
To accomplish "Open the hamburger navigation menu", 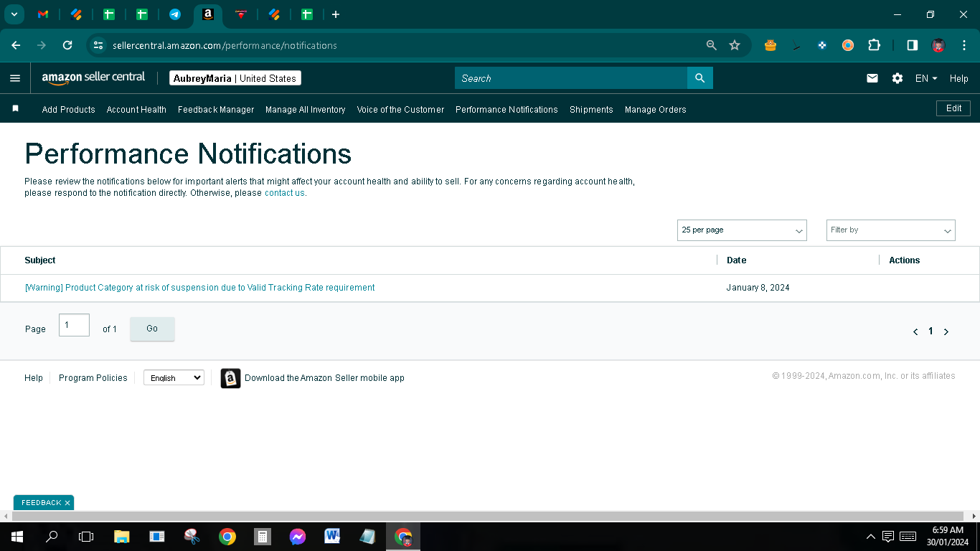I will (15, 78).
